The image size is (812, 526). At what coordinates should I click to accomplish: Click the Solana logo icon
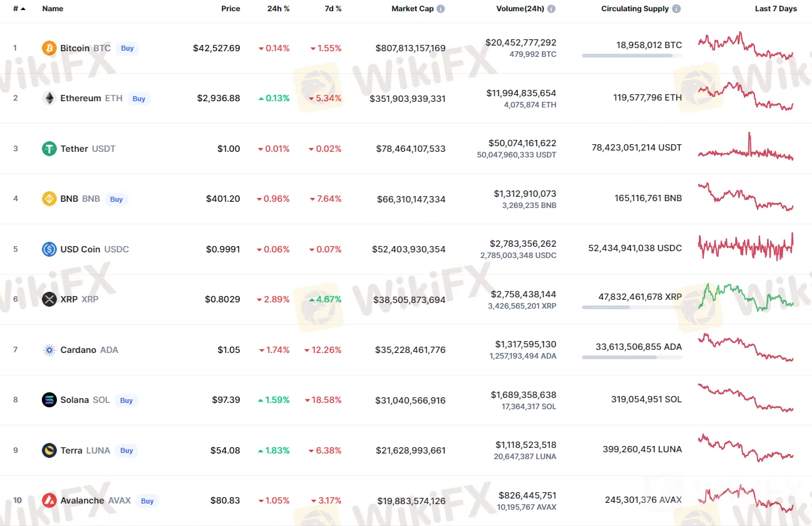click(x=49, y=400)
